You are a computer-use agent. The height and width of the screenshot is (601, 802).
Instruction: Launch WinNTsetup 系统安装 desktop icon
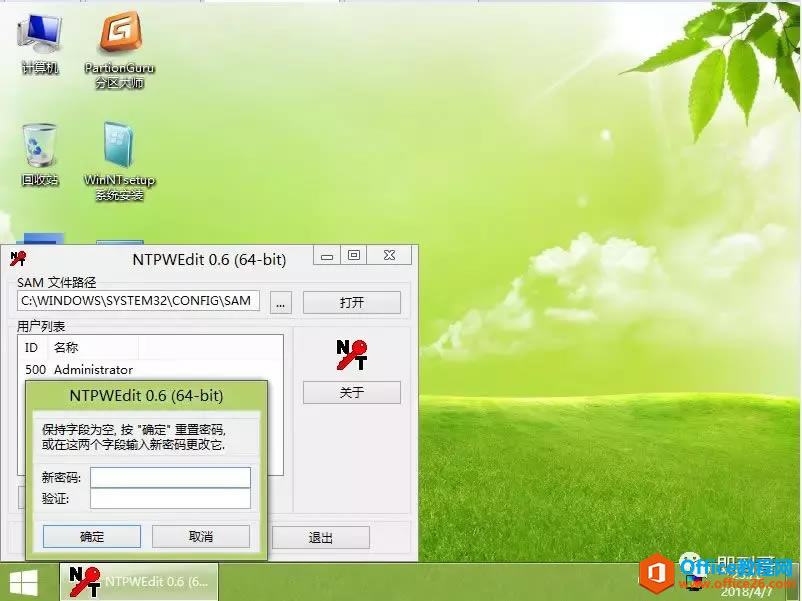click(x=119, y=161)
